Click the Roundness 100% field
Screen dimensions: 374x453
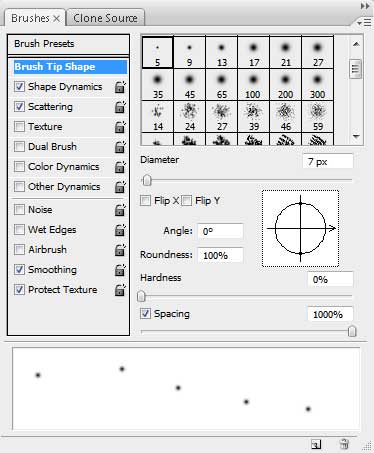coord(220,255)
